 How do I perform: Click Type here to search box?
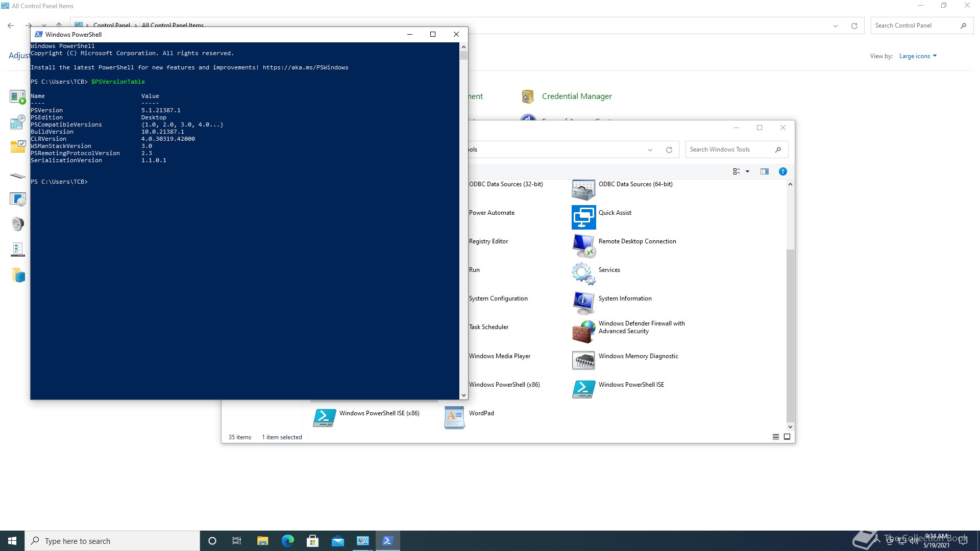(112, 541)
